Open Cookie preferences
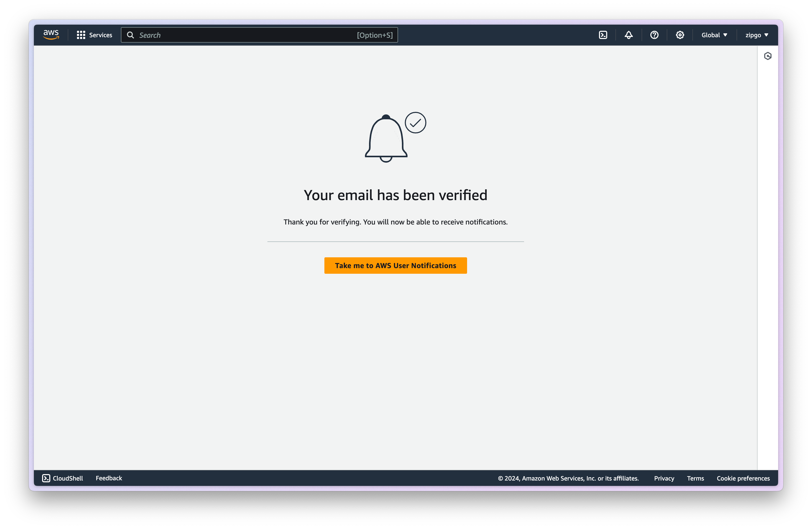 [x=743, y=478]
